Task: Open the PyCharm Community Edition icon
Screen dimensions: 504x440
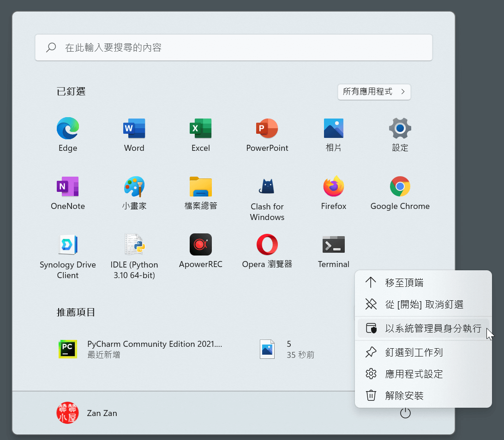Action: tap(67, 349)
